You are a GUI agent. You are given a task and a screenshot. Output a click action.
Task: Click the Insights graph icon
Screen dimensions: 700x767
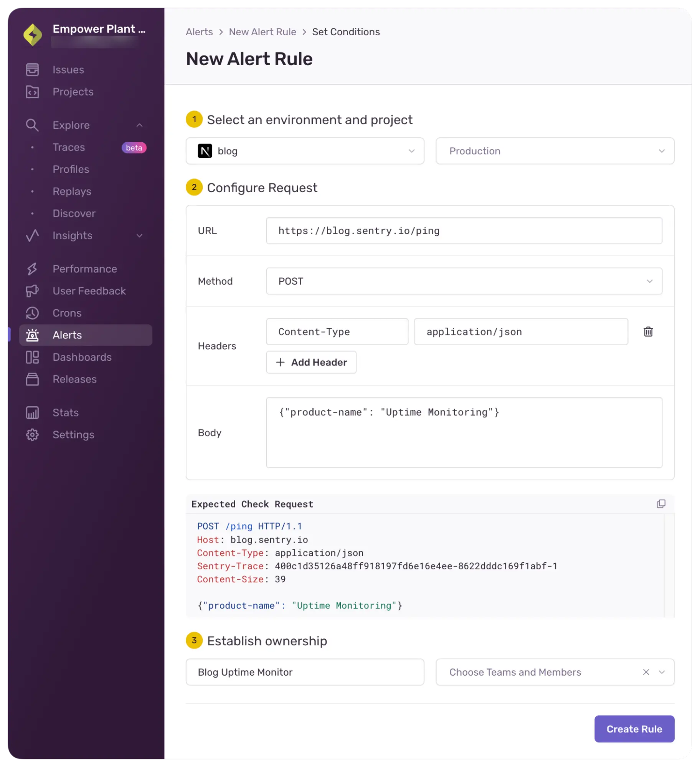point(32,235)
